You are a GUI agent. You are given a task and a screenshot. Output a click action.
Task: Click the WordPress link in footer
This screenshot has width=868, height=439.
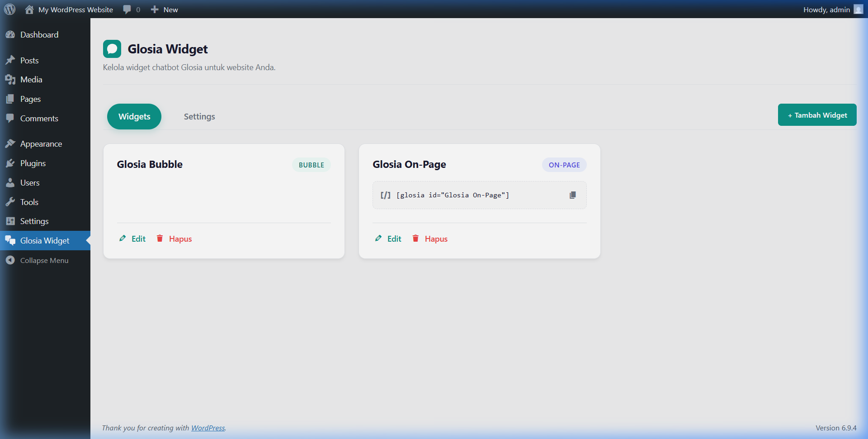pos(208,428)
